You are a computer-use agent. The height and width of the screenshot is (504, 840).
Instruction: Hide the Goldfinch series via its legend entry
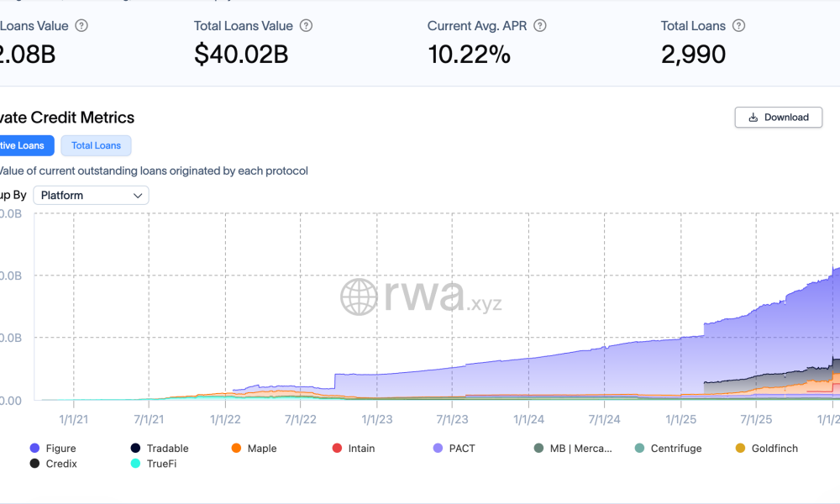pos(767,448)
